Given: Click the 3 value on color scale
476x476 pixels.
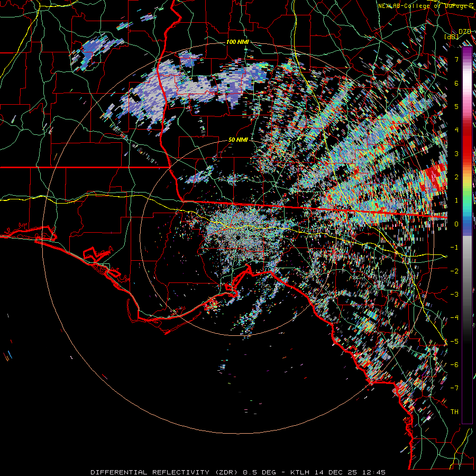Looking at the screenshot, I should click(456, 153).
